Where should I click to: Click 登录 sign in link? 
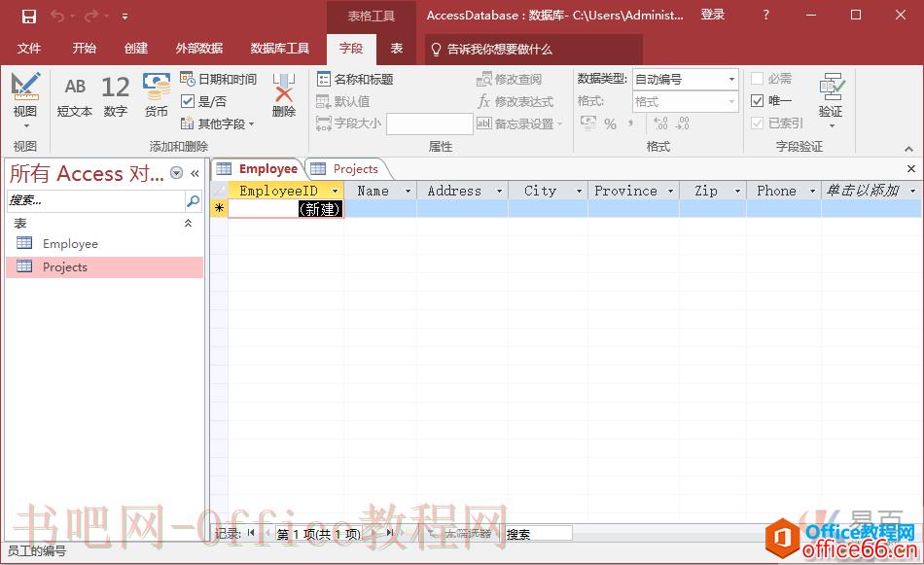click(x=712, y=15)
